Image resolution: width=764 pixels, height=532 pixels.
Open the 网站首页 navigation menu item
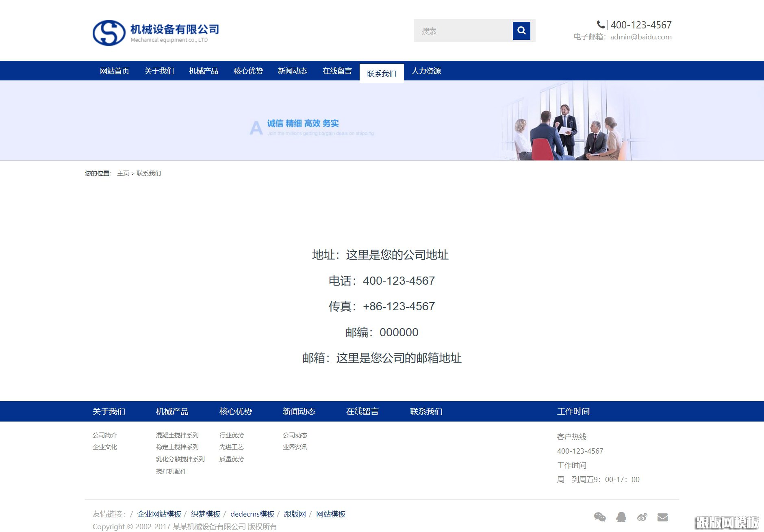(114, 71)
